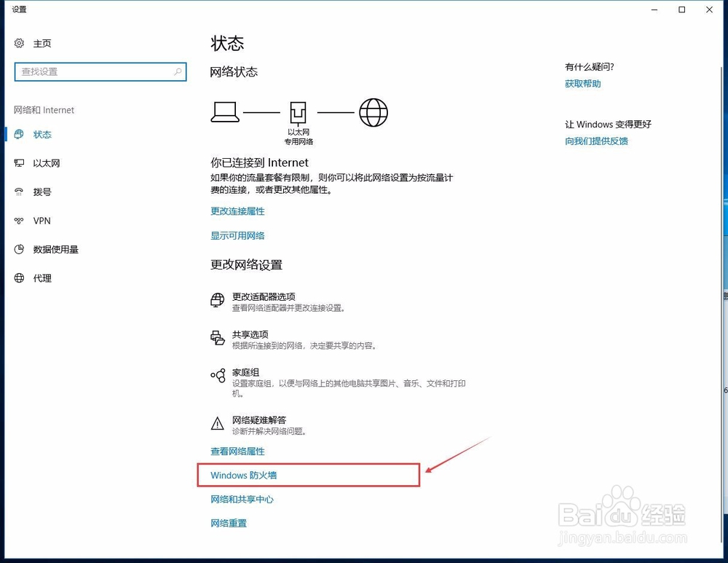Maximize the 设置 window

pos(682,9)
